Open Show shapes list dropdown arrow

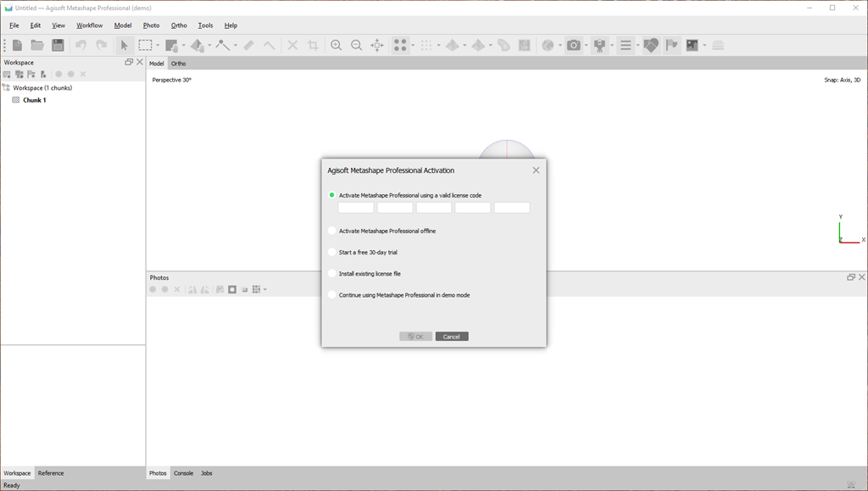pos(637,46)
